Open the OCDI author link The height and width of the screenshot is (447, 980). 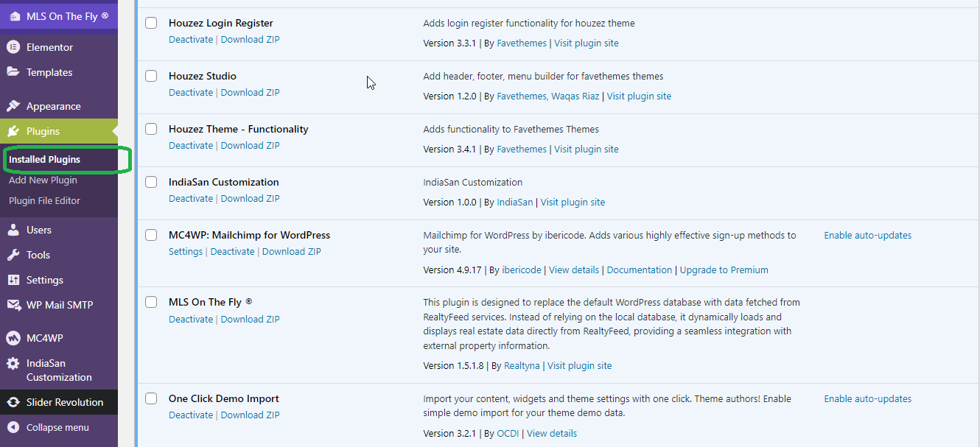pyautogui.click(x=508, y=434)
